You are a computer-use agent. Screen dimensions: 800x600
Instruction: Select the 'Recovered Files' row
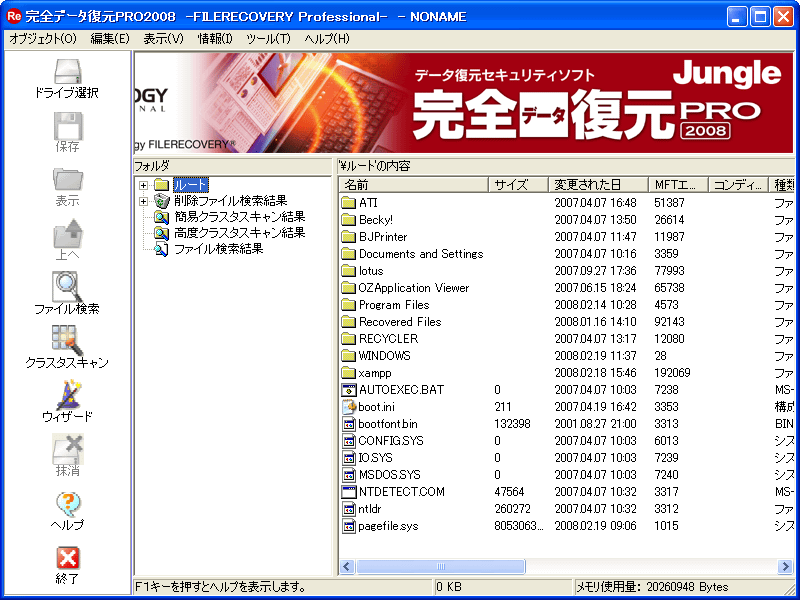(566, 322)
